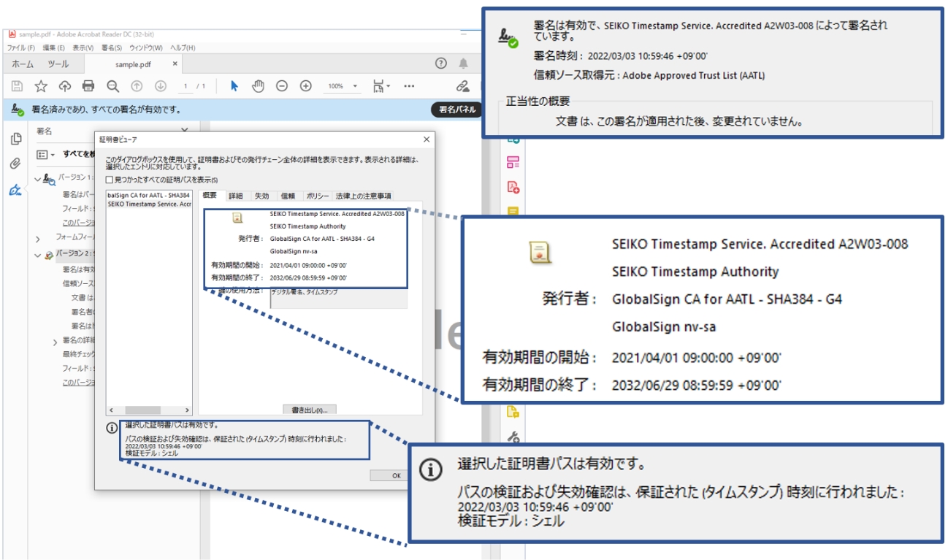Click the 書き出し(X)... button

click(x=310, y=410)
